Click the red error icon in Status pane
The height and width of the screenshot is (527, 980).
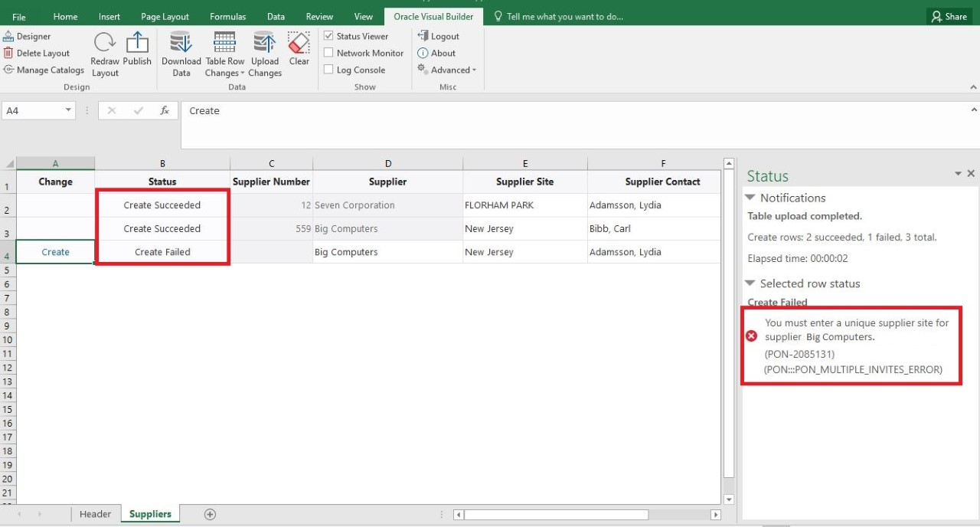(x=751, y=336)
